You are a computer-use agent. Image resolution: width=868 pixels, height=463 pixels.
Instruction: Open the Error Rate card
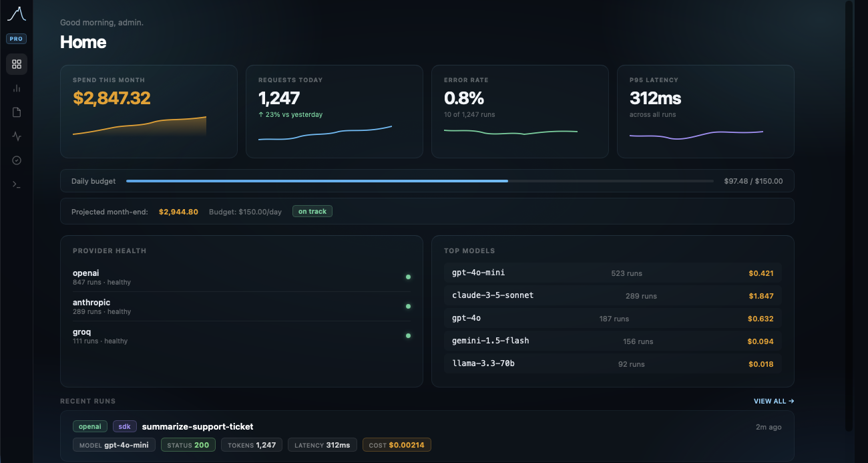coord(520,112)
